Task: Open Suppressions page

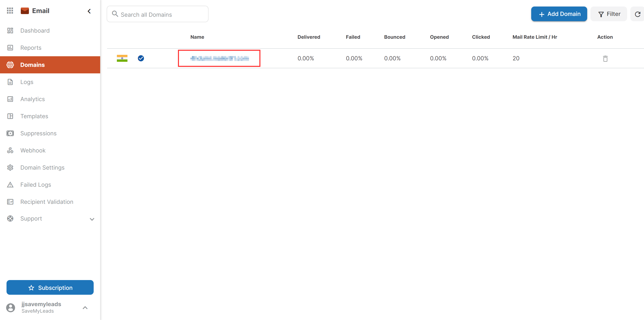Action: point(38,133)
